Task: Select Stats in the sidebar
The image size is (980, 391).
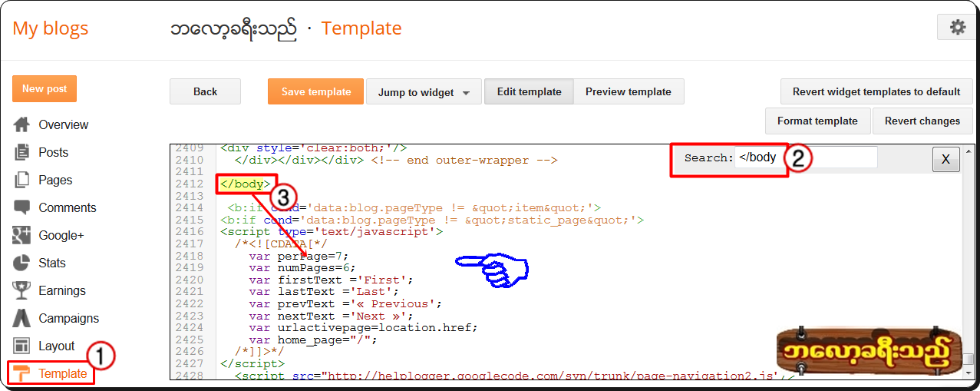Action: 51,263
